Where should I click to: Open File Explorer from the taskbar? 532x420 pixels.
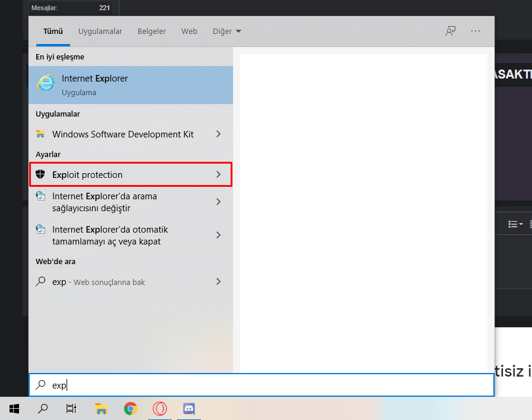tap(101, 409)
